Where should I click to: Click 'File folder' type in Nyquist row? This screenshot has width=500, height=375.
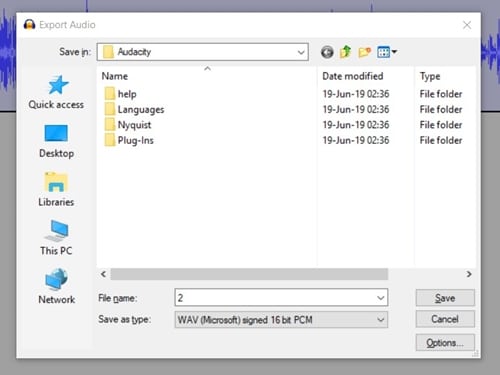441,125
